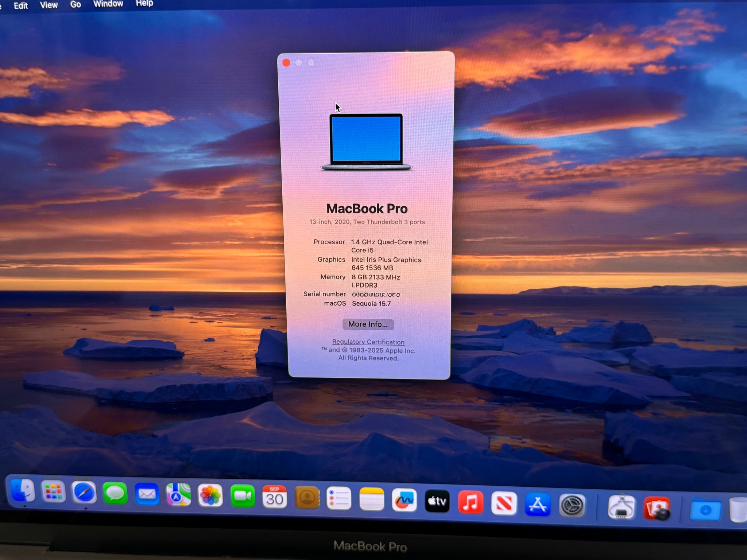Image resolution: width=747 pixels, height=560 pixels.
Task: Open Calendar showing Sep 30
Action: click(x=275, y=497)
